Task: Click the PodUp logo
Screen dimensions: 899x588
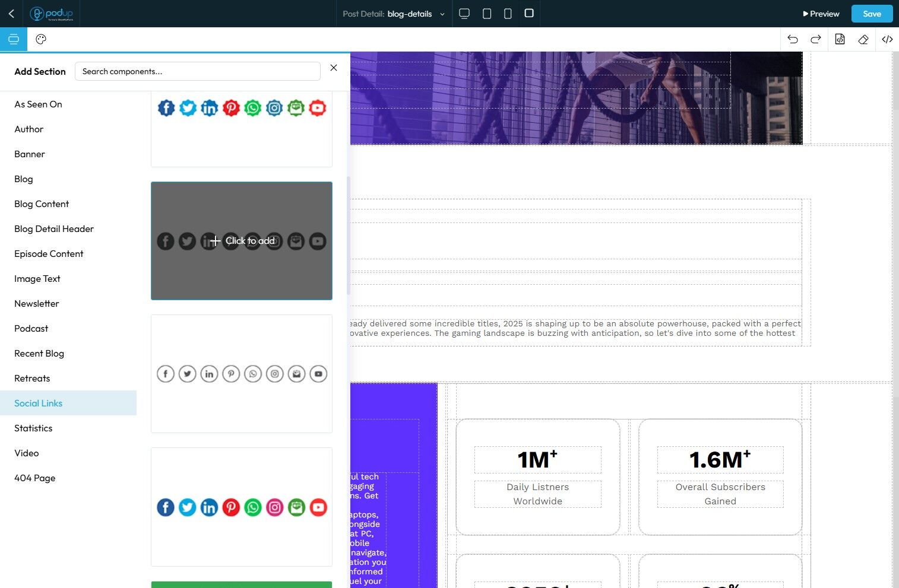Action: 52,14
